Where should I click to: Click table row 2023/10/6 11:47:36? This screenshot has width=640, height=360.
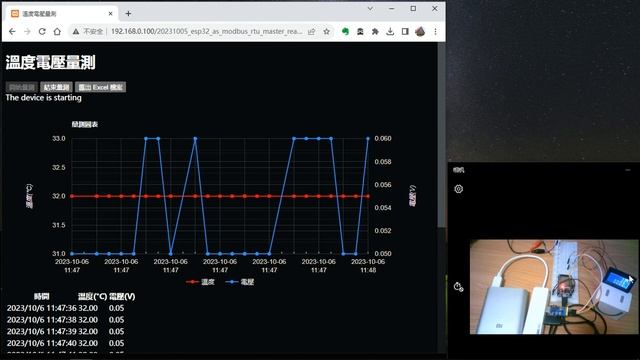tap(65, 308)
